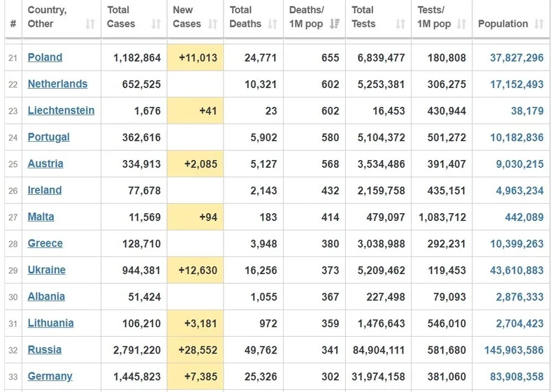Sort by Tests/1M pop column arrows

tap(462, 24)
